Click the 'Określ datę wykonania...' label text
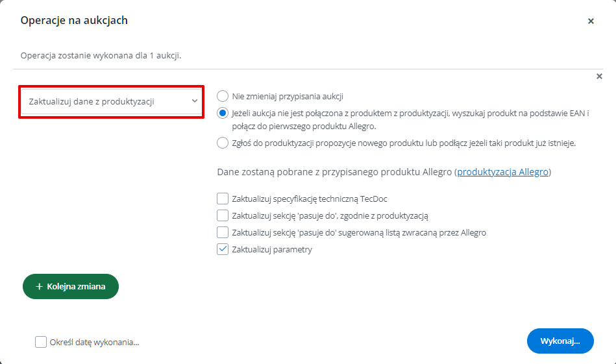Viewport: 616px width, 364px height. pos(94,343)
